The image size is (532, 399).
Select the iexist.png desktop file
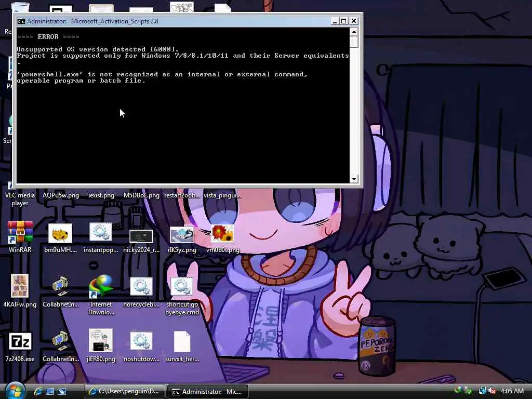tap(101, 195)
